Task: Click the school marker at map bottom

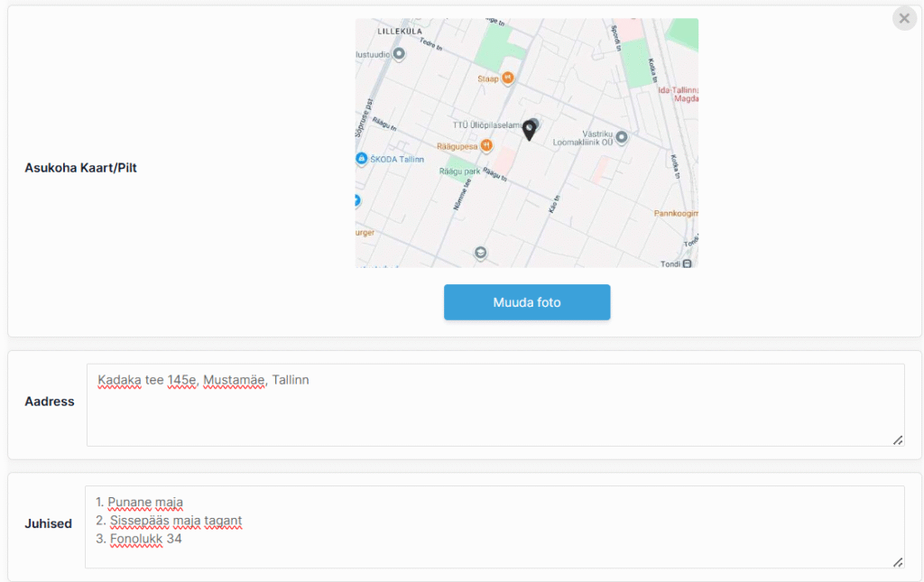Action: click(x=480, y=253)
